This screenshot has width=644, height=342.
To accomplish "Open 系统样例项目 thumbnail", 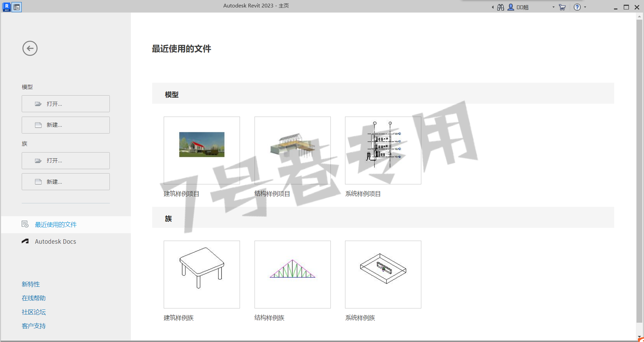I will (383, 150).
